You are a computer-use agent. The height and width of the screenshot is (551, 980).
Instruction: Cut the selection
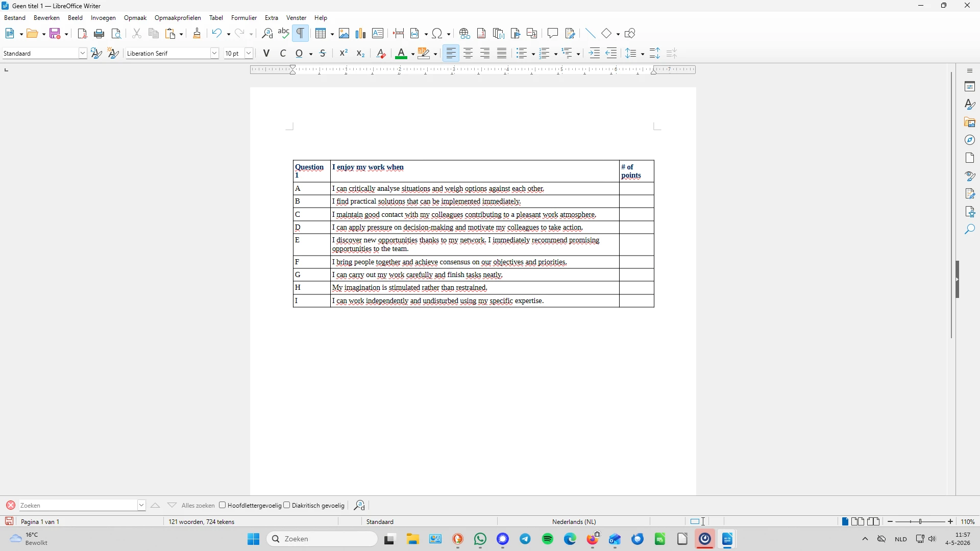(136, 34)
